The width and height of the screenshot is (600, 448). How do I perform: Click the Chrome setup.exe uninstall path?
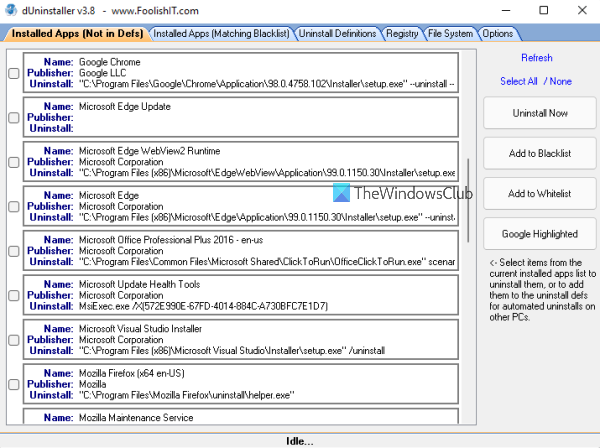point(266,84)
